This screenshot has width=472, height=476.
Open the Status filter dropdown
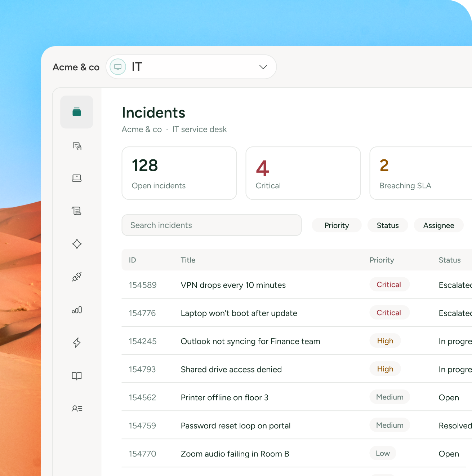(x=388, y=225)
